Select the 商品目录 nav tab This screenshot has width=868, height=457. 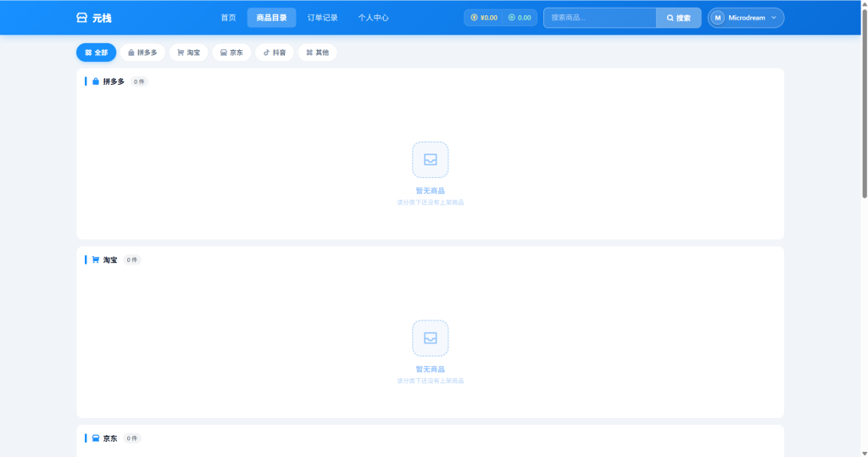[271, 18]
